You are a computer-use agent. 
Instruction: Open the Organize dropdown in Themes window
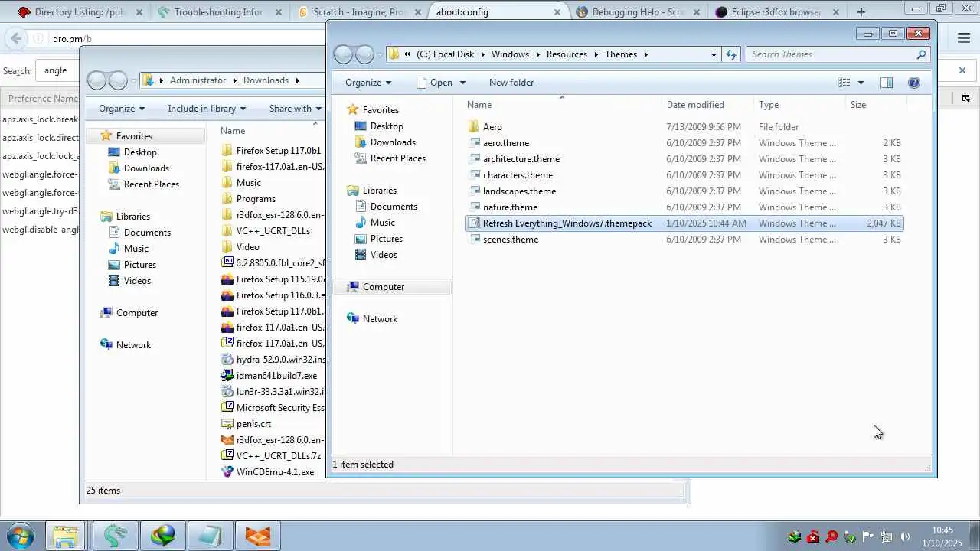tap(368, 83)
